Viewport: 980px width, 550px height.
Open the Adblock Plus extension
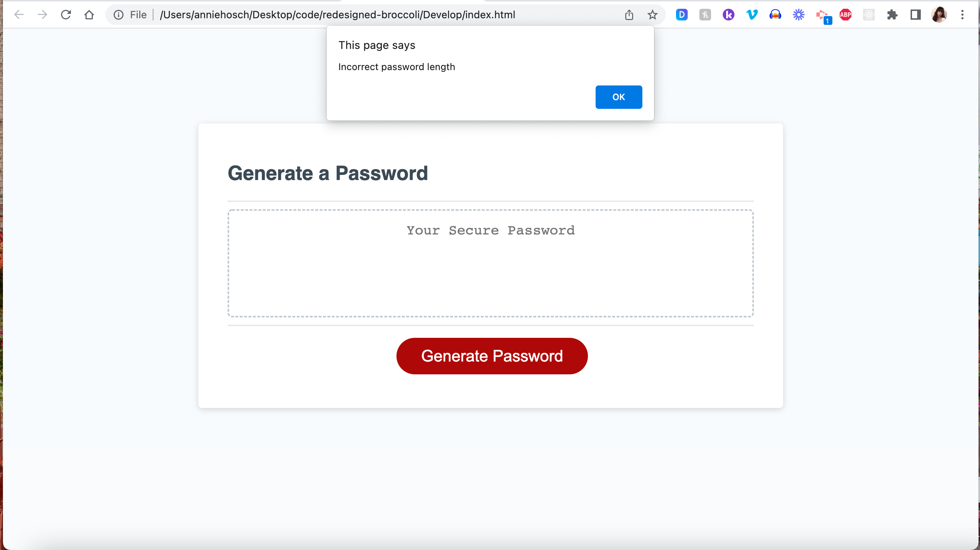tap(845, 15)
